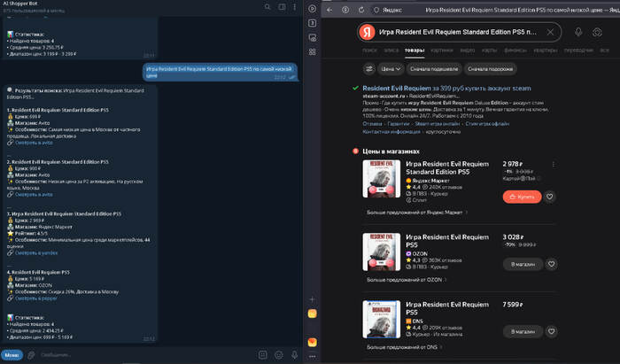Click the blue Меню bot button

[12, 354]
